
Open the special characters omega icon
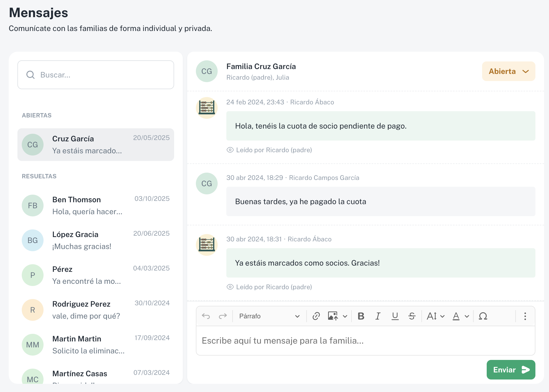pos(483,316)
